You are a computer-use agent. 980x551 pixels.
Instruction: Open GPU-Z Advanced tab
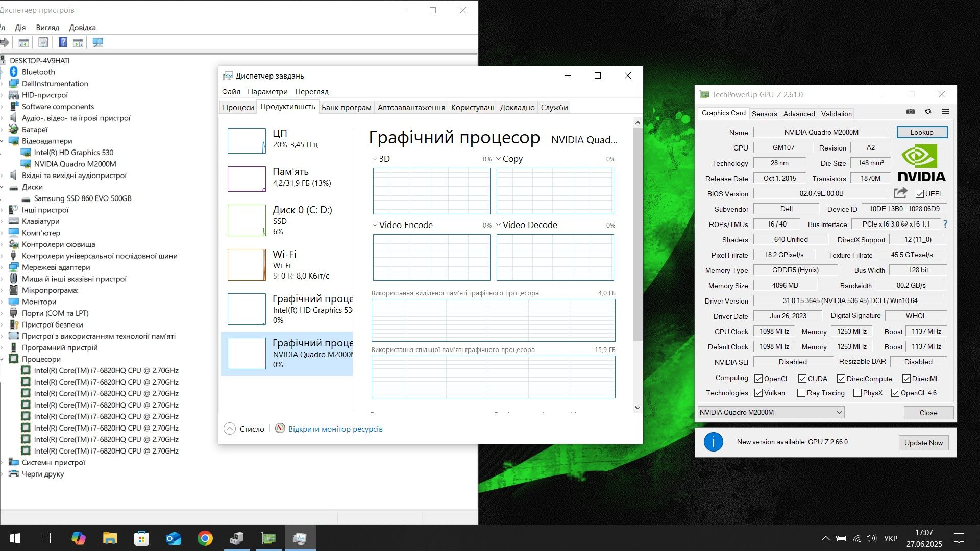[x=799, y=114]
